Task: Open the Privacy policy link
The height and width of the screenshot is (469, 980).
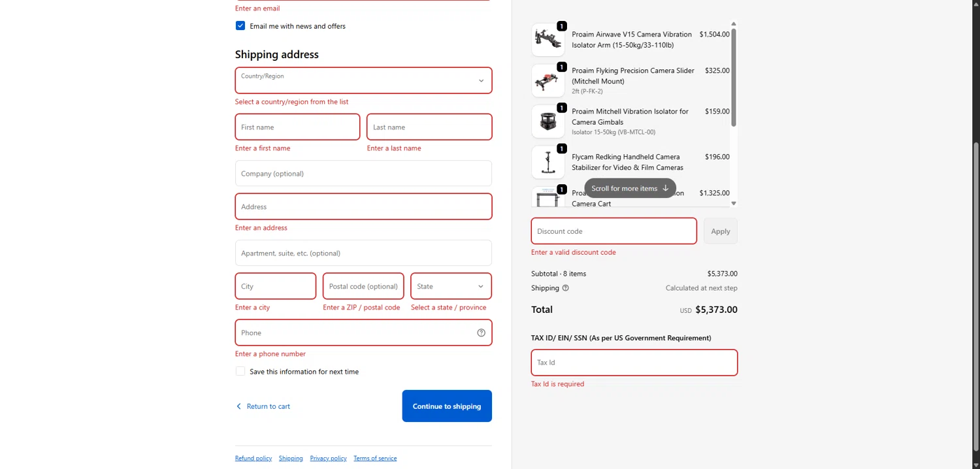Action: (329, 459)
